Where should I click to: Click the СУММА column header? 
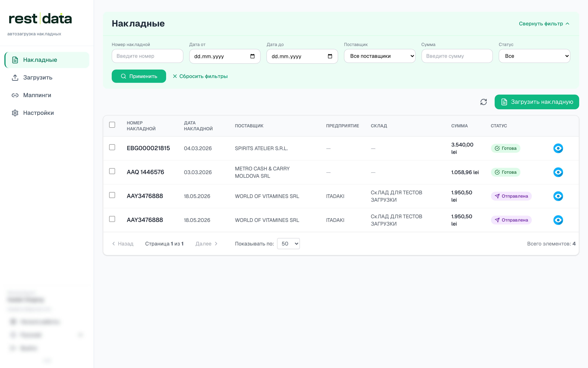[459, 126]
